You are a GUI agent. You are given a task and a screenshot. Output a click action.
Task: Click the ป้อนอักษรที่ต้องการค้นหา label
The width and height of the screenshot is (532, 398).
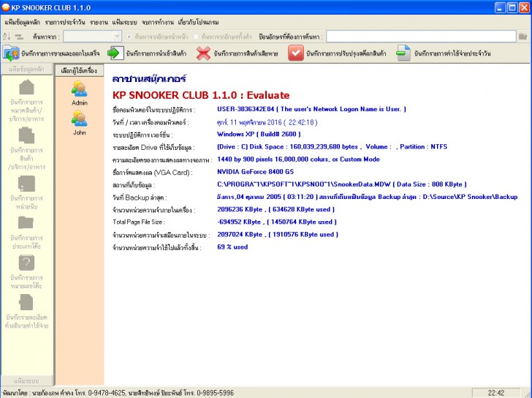pyautogui.click(x=291, y=37)
